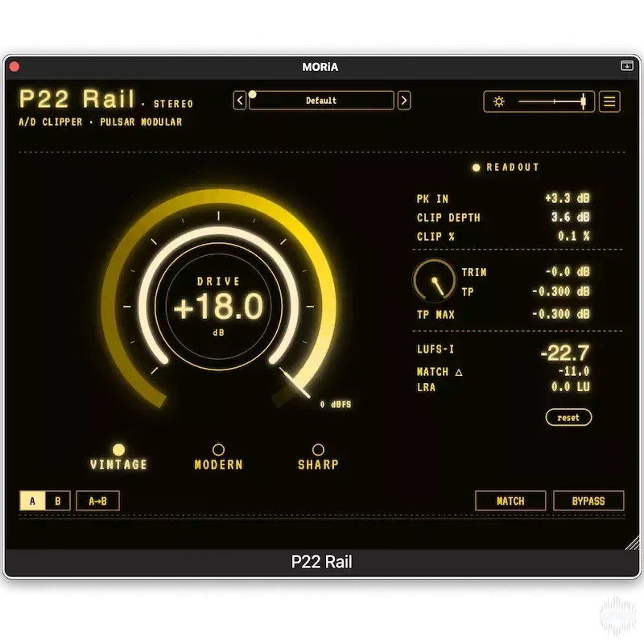The image size is (644, 644).
Task: Select the SHARP clipping mode
Action: [x=318, y=456]
